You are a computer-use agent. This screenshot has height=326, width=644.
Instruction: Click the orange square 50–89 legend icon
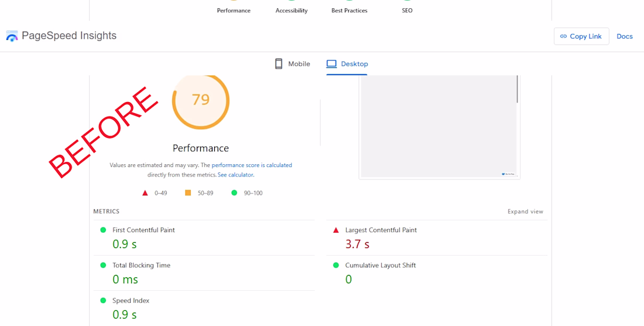tap(188, 193)
